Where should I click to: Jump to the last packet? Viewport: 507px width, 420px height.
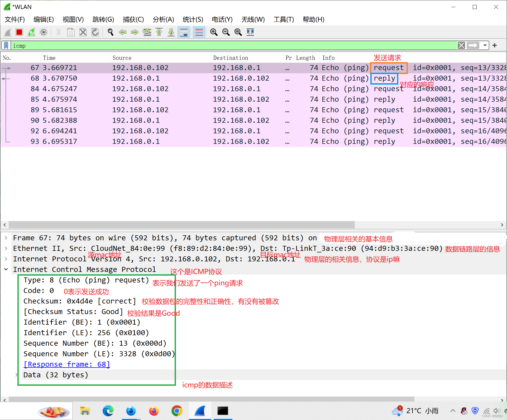click(x=171, y=32)
